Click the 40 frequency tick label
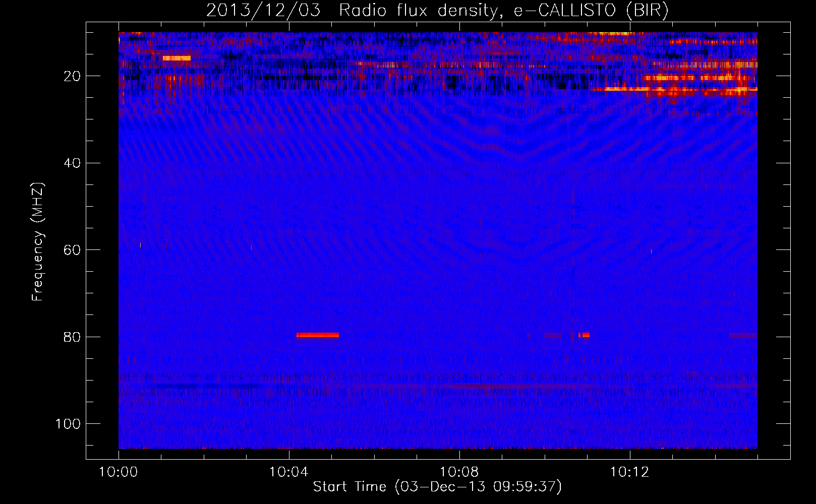Image resolution: width=816 pixels, height=504 pixels. (x=72, y=163)
